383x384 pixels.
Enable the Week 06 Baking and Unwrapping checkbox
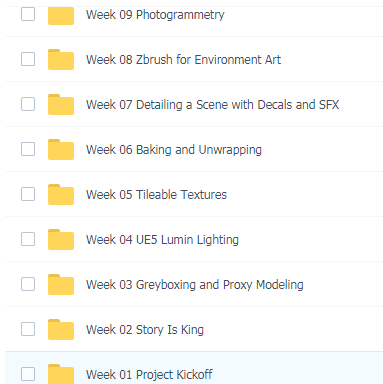[x=28, y=149]
